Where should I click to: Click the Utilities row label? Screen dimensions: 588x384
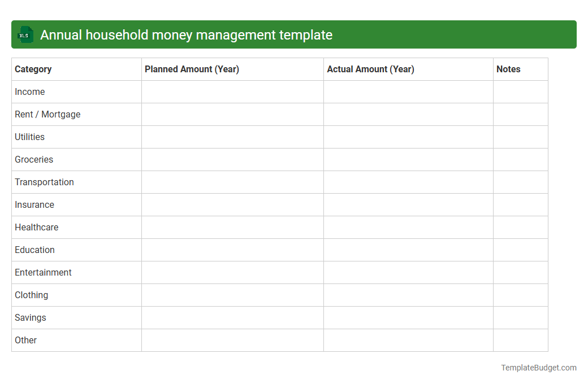[29, 137]
